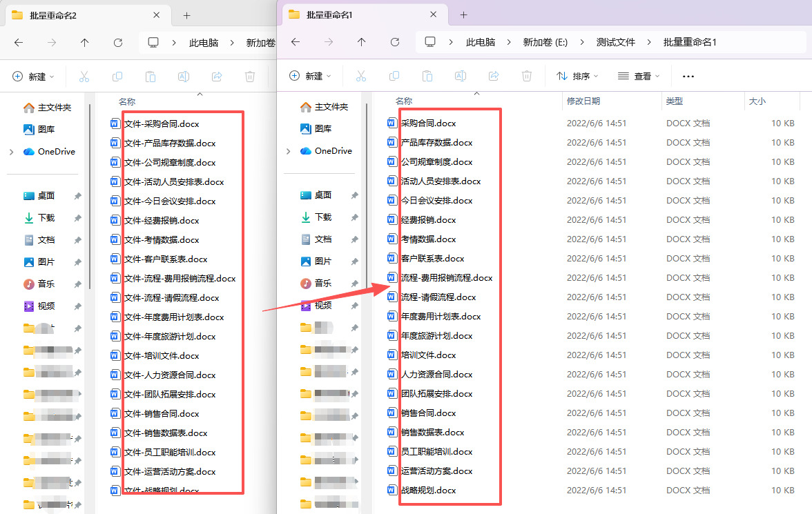The height and width of the screenshot is (514, 812).
Task: Sort by 类型 column header
Action: coord(674,101)
